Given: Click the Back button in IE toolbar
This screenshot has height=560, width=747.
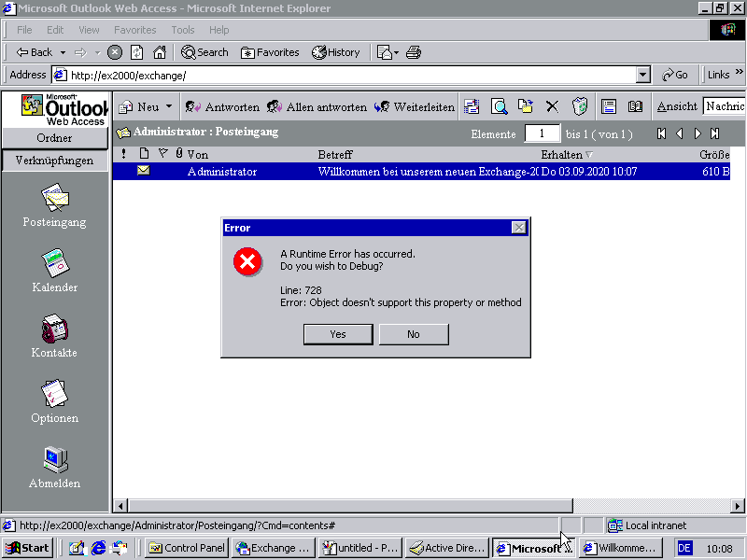Looking at the screenshot, I should point(35,52).
